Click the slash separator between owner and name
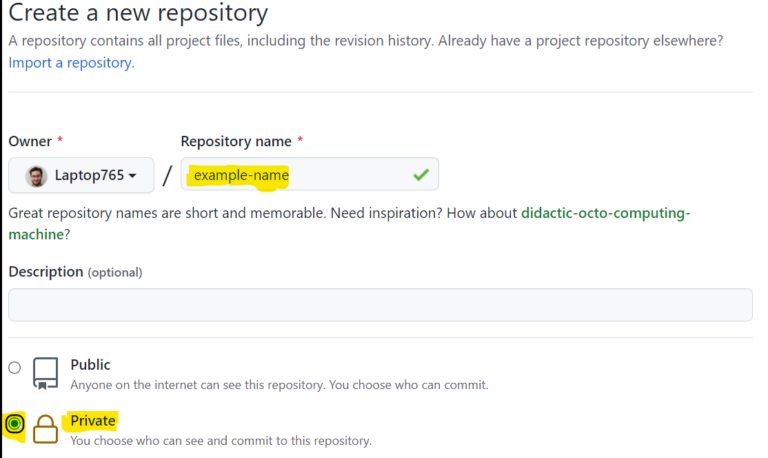 (167, 176)
